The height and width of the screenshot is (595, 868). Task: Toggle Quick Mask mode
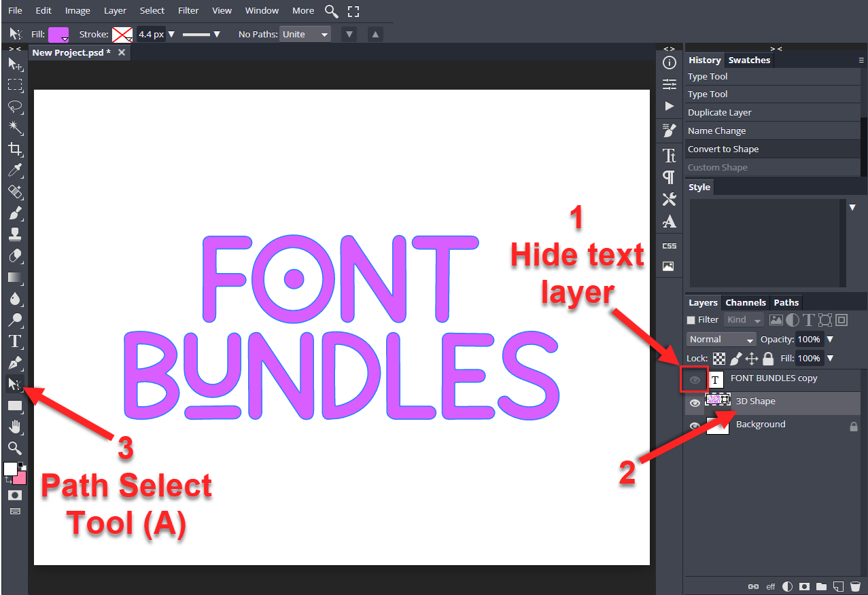(x=14, y=495)
